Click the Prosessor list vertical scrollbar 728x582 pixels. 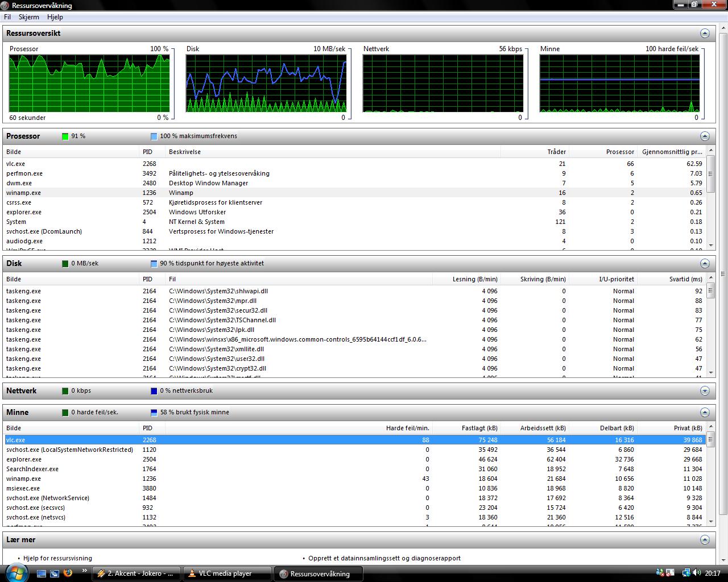coord(710,198)
